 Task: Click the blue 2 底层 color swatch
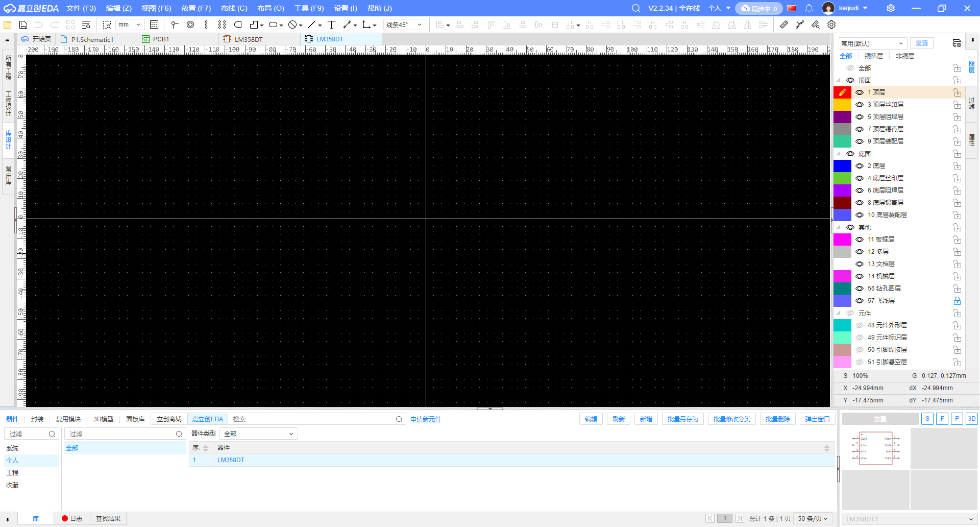pos(842,166)
